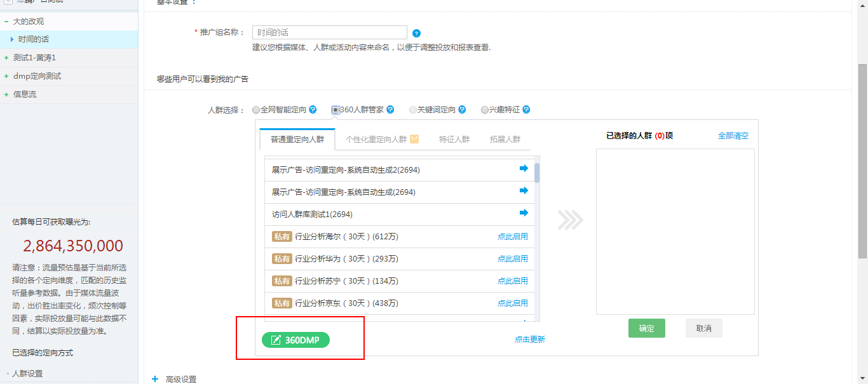Switch to the 拓展人群 tab
This screenshot has height=384, width=868.
[505, 138]
